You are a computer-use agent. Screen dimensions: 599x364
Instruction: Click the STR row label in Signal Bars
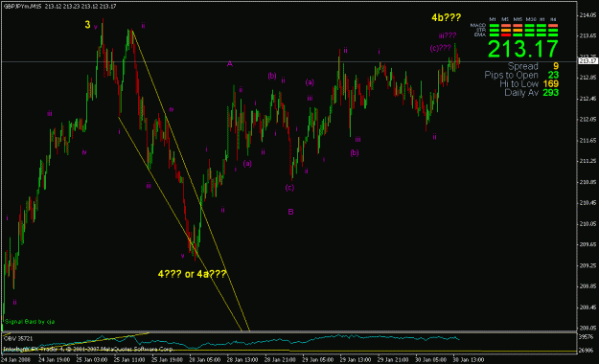(x=481, y=30)
